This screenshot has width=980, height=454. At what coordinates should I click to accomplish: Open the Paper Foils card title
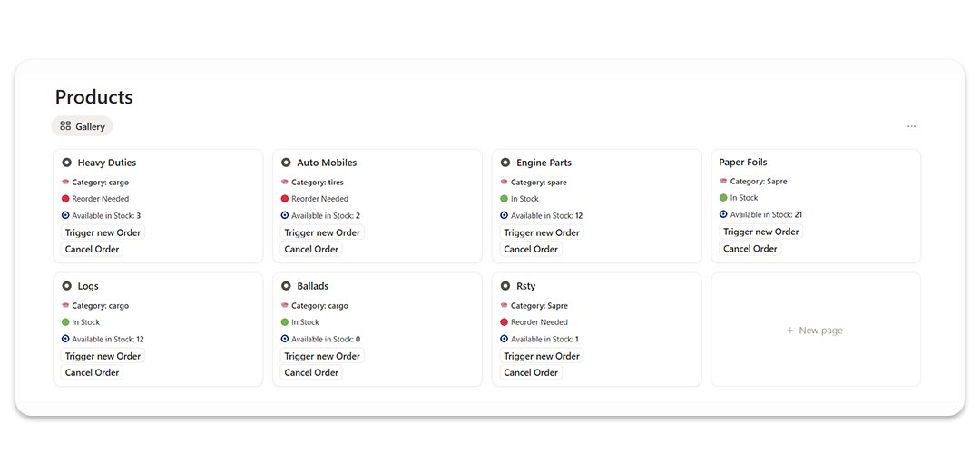743,162
